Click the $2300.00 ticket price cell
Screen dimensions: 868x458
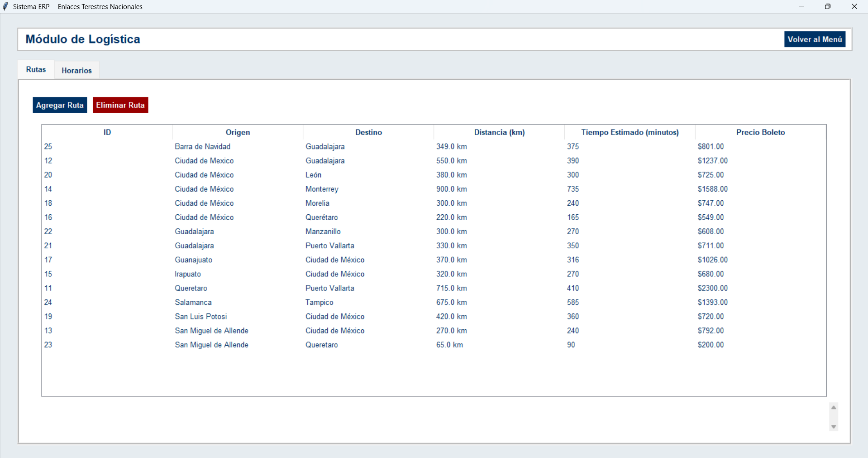click(713, 288)
